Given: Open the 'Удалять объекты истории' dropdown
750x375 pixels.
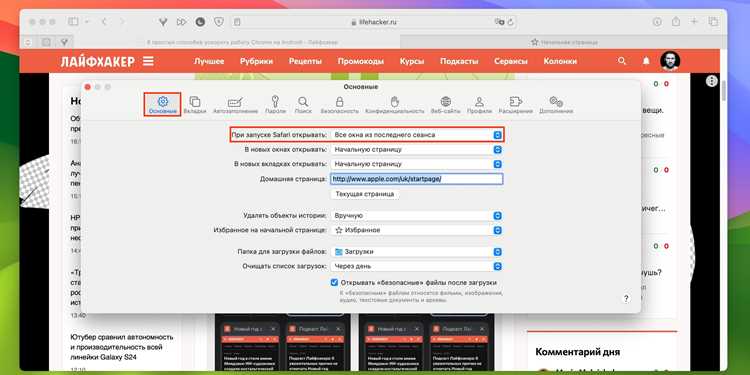Looking at the screenshot, I should pos(417,216).
